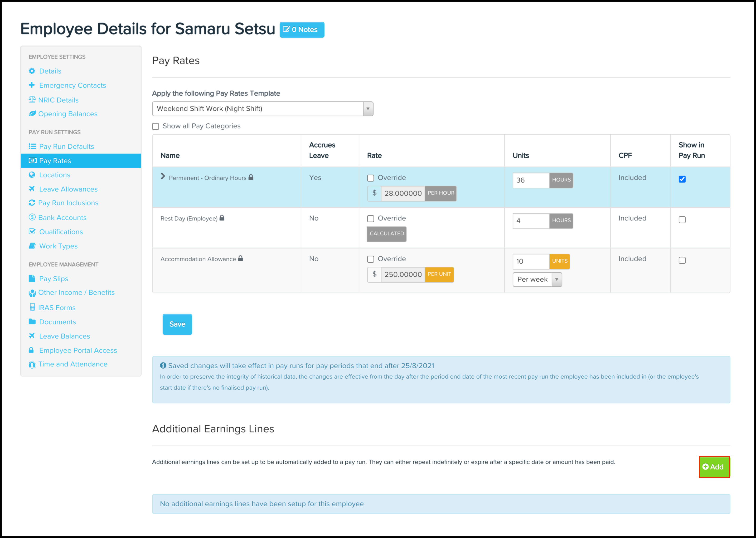This screenshot has width=756, height=538.
Task: Click the plane icon for Leave Allowances
Action: [x=32, y=189]
